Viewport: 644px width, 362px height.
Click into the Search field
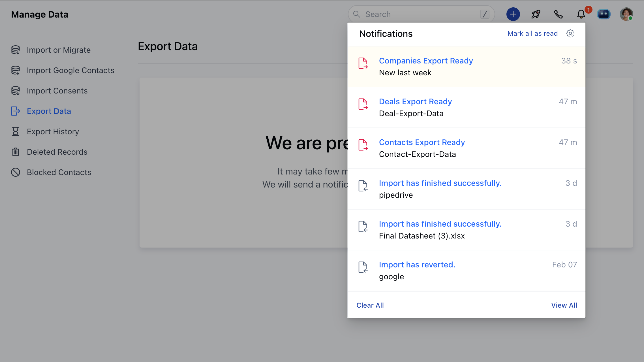(x=419, y=14)
